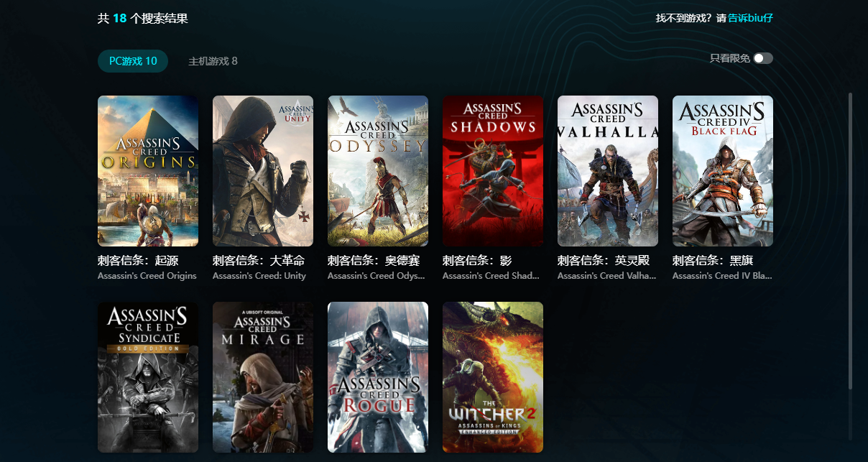Click the 刺客信条：起源 title text
The image size is (868, 462).
(138, 260)
